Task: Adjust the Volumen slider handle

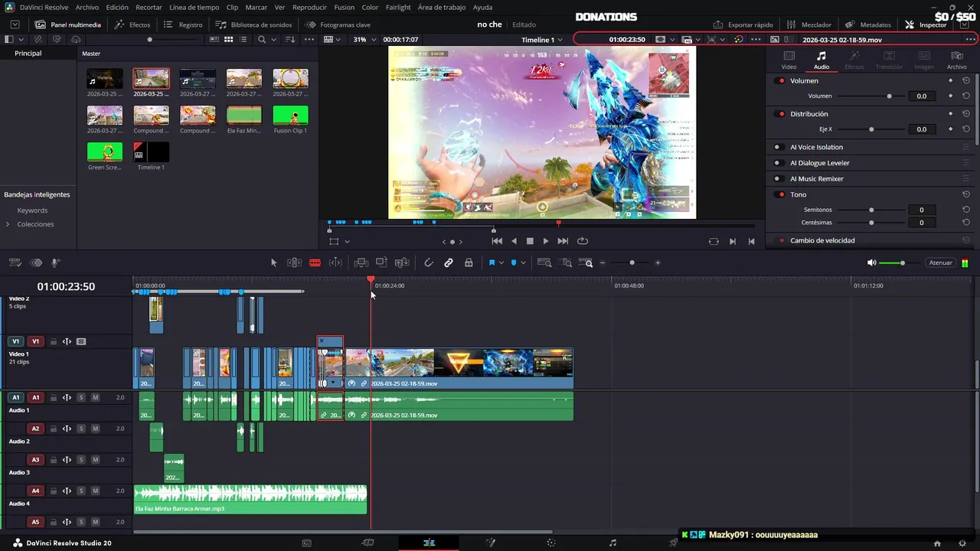Action: click(889, 96)
